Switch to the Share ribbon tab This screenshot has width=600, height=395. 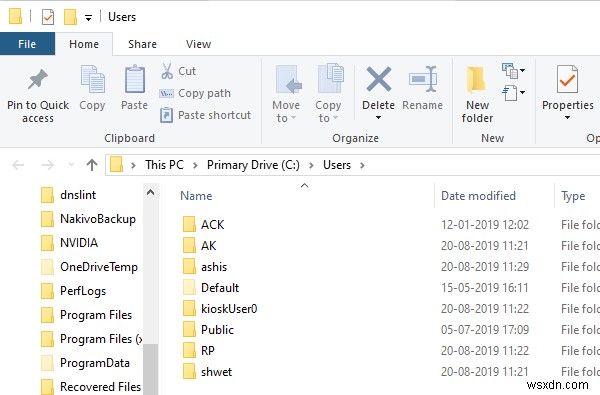142,44
